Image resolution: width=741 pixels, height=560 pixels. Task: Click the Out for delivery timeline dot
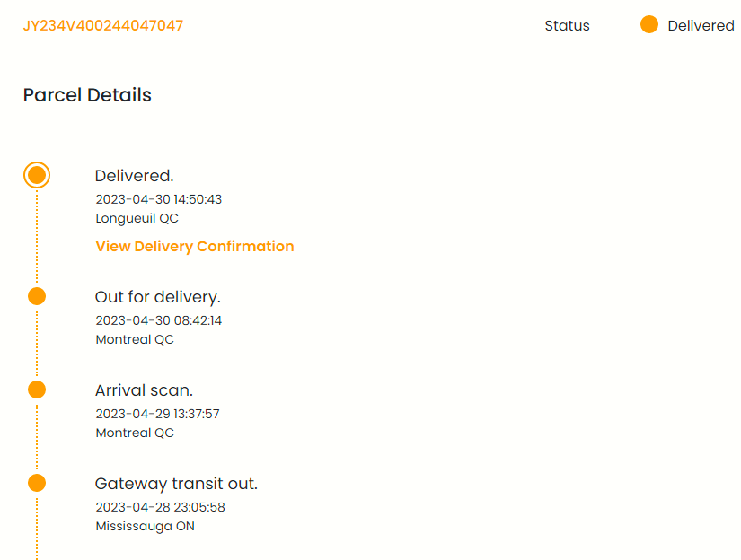(37, 296)
